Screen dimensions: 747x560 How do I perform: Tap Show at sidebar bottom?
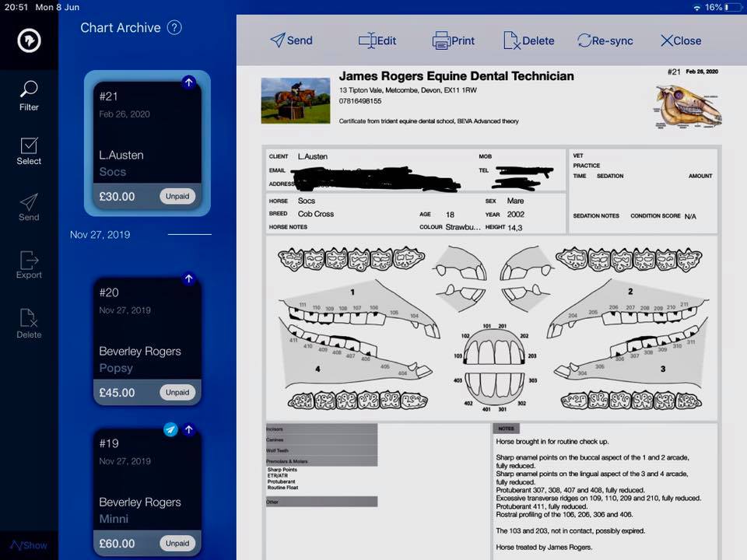[x=29, y=545]
